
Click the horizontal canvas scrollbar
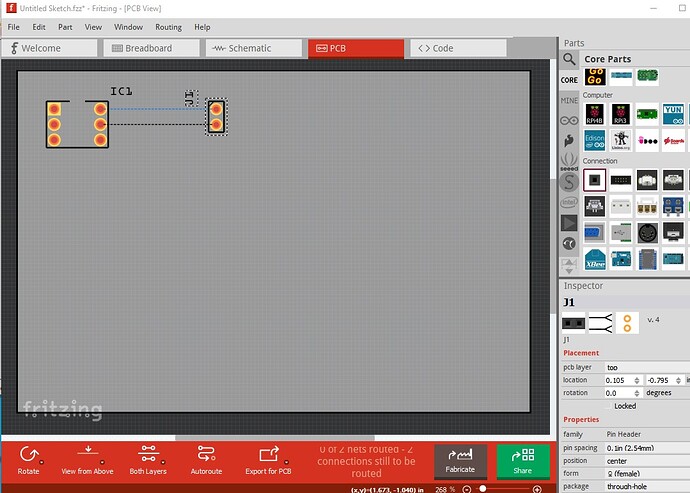tap(275, 438)
